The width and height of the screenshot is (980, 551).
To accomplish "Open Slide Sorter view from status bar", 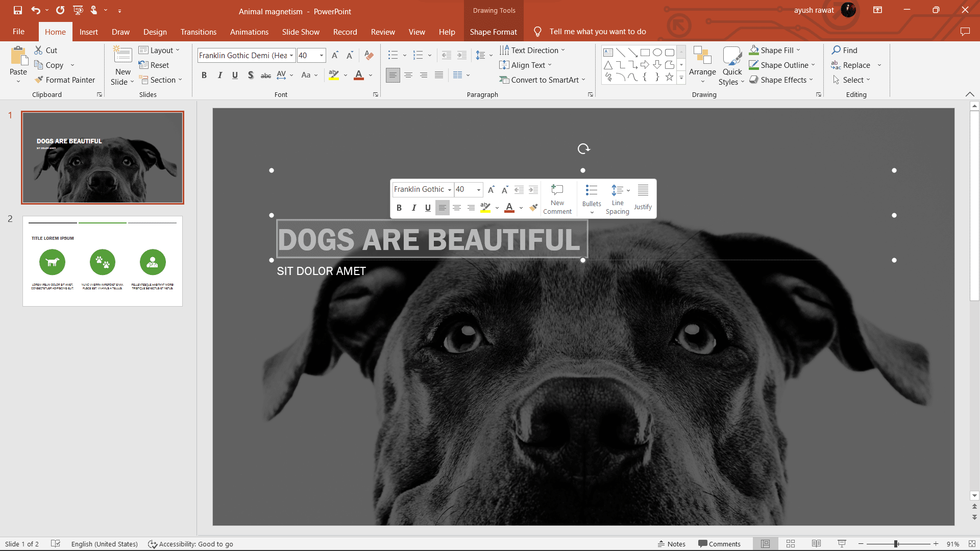I will pyautogui.click(x=791, y=544).
